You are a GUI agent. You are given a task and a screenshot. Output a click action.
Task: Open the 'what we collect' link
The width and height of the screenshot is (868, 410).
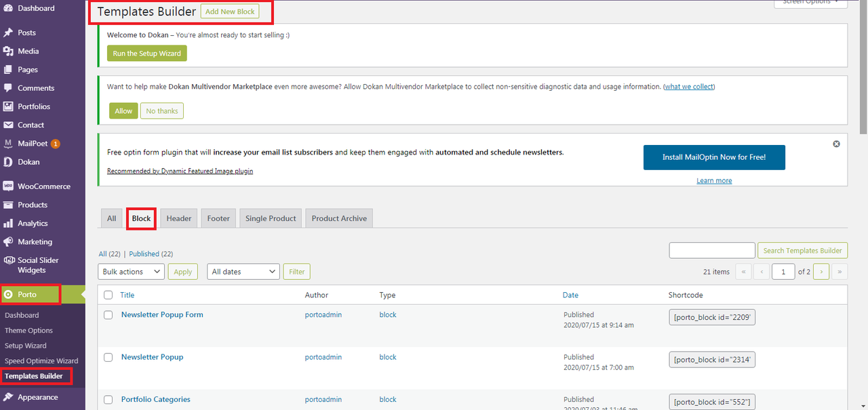pyautogui.click(x=689, y=87)
